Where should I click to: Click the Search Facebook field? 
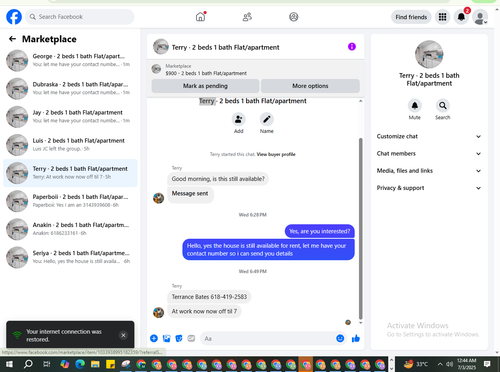(x=80, y=17)
